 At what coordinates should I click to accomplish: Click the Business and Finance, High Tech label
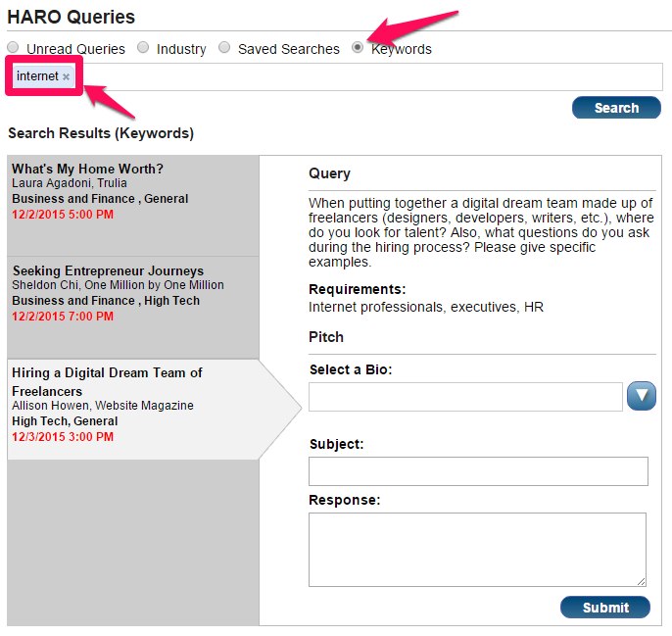(x=106, y=301)
